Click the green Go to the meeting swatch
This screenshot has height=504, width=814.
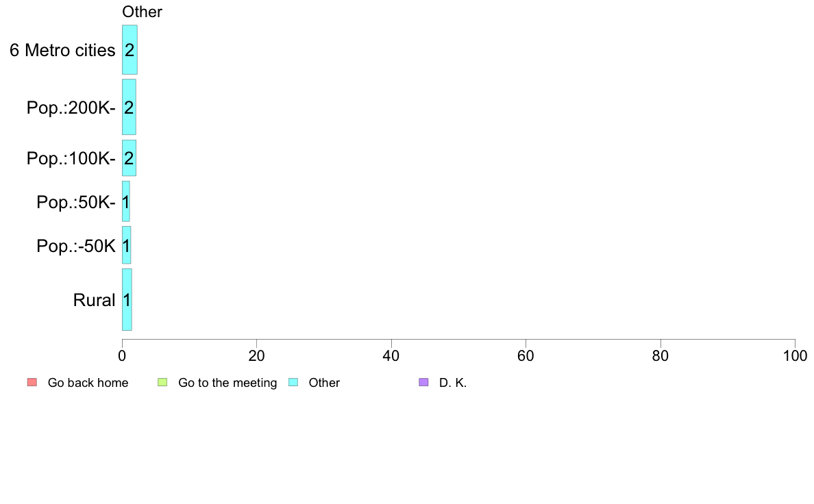[x=162, y=383]
